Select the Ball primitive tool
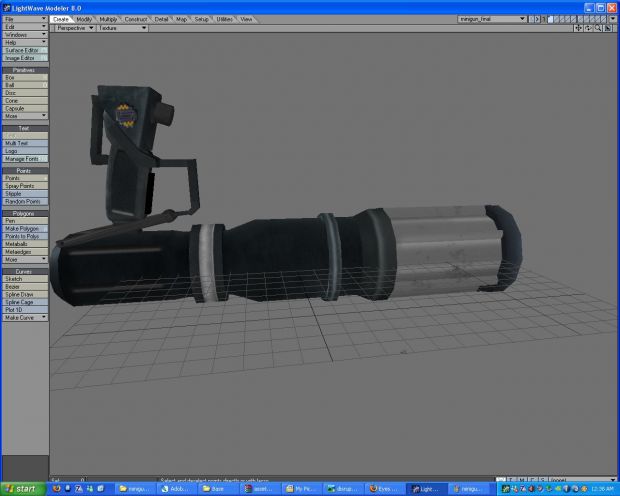Screen dimensions: 620x496 click(25, 85)
